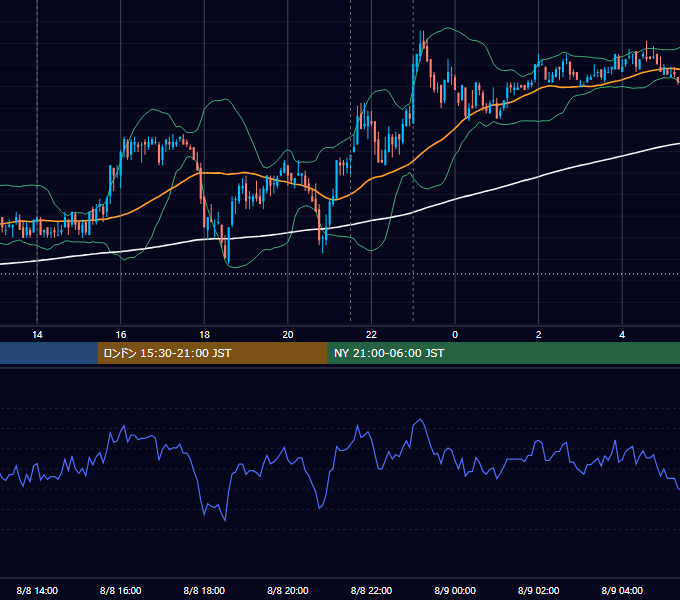
Task: Select the NY 21:00-06:00 JST session bar
Action: pos(503,353)
